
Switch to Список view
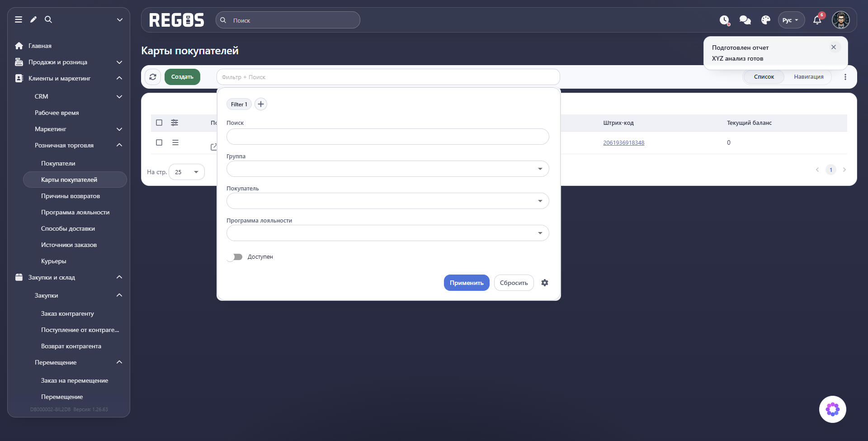coord(764,77)
